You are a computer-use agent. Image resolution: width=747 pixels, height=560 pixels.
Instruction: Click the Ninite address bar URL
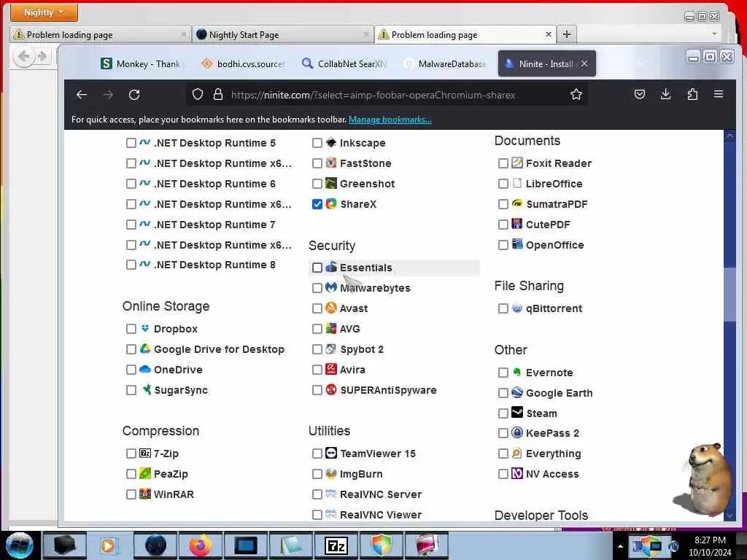(x=373, y=95)
